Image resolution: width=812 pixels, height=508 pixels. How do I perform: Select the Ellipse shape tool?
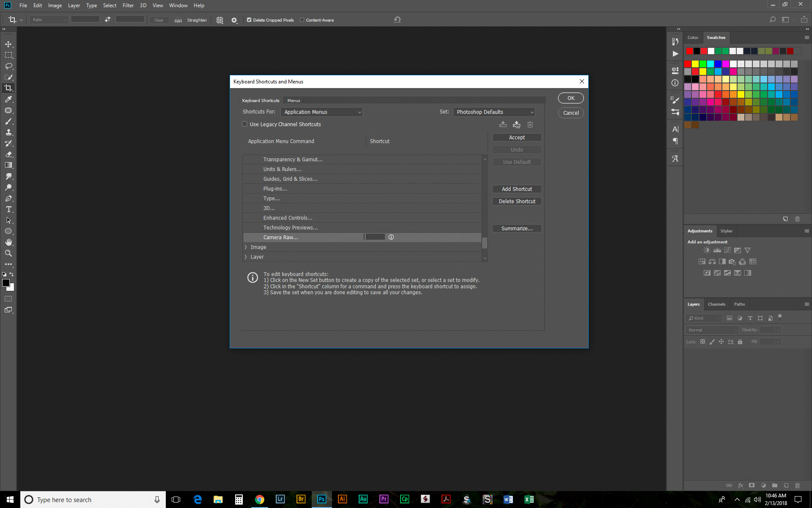tap(8, 231)
